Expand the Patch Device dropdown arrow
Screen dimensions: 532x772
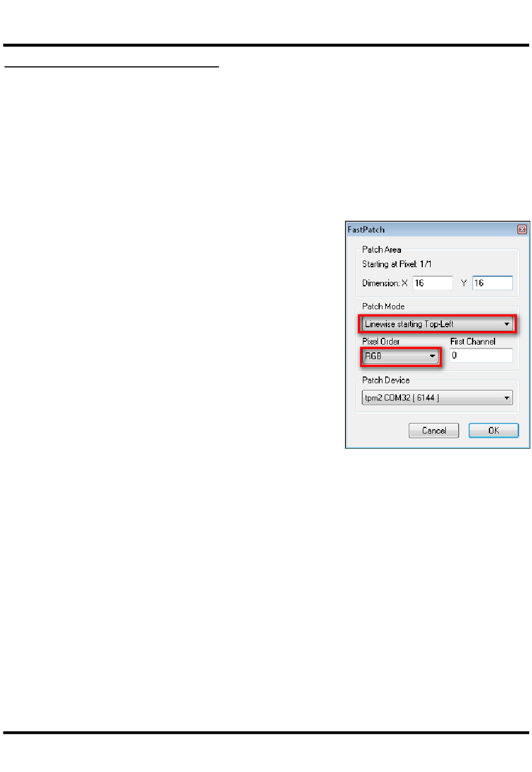pos(507,398)
